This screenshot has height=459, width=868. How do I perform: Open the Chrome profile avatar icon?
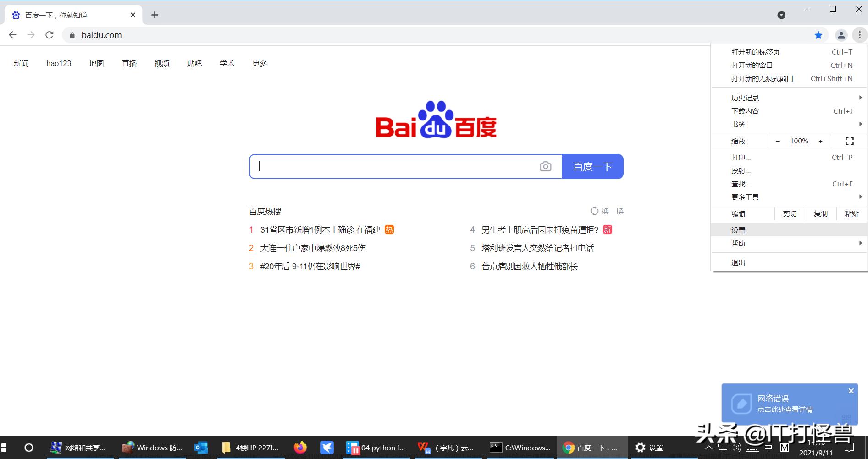(841, 35)
